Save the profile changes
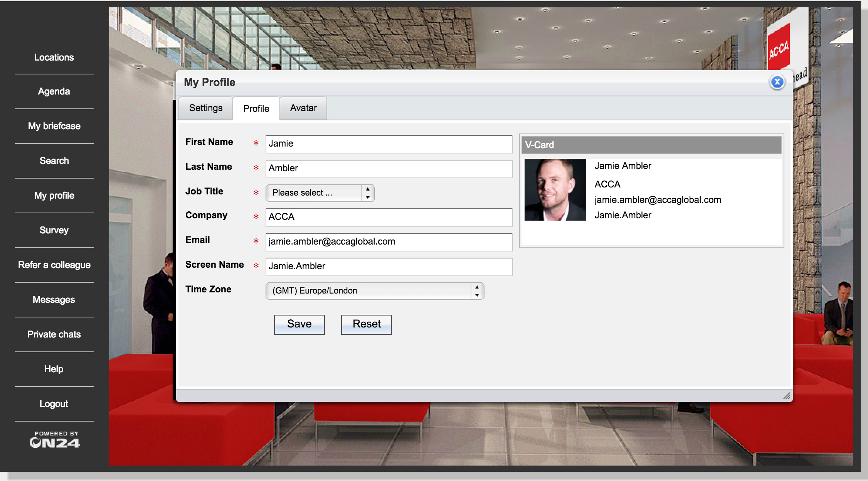The image size is (868, 481). click(x=299, y=324)
